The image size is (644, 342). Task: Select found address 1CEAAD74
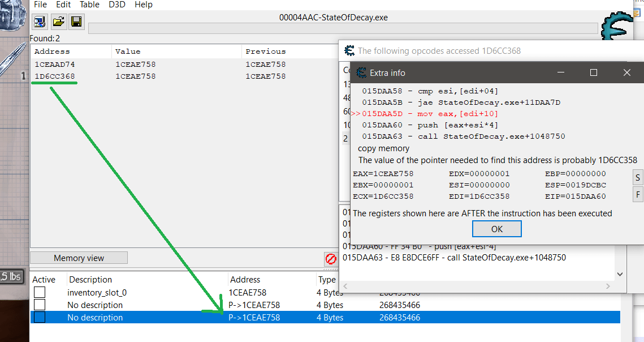[x=55, y=64]
